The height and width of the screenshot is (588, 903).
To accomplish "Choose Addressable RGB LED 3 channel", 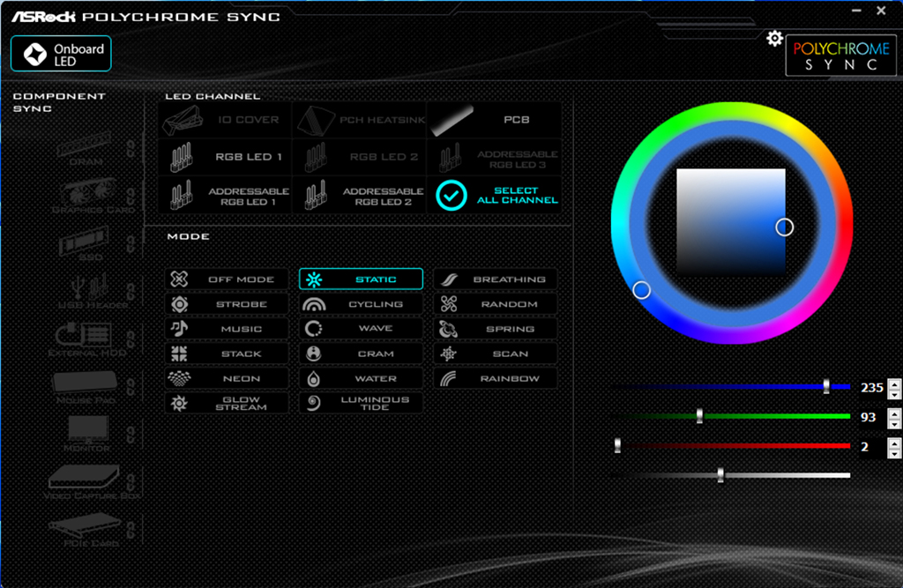I will coord(494,157).
